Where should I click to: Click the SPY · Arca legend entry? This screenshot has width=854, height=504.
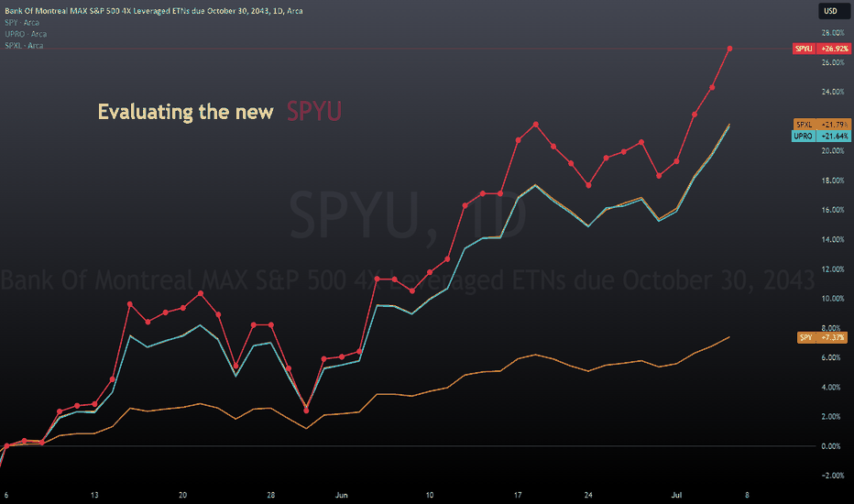coord(22,22)
